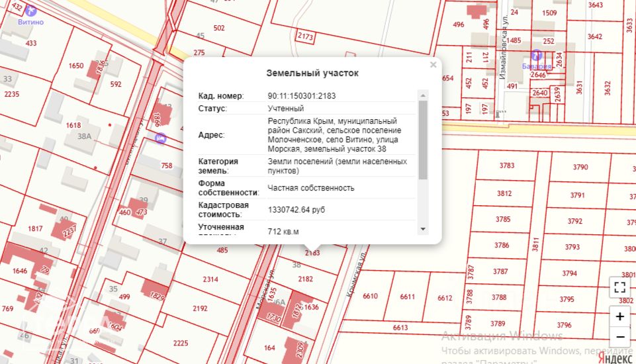Select road parcel 3811 on the map
Screen dimensions: 636x364
pos(536,244)
